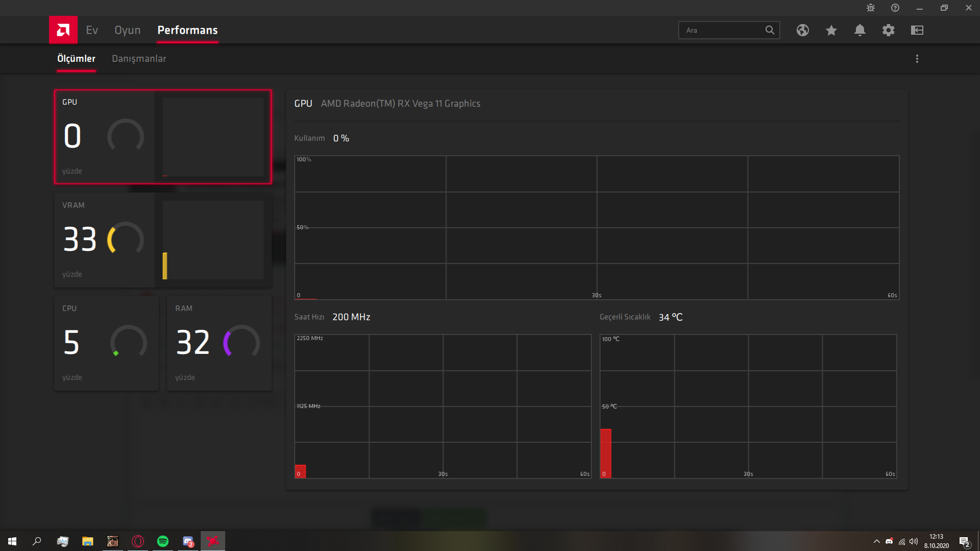Open Discord from taskbar
The width and height of the screenshot is (980, 551).
click(x=188, y=541)
